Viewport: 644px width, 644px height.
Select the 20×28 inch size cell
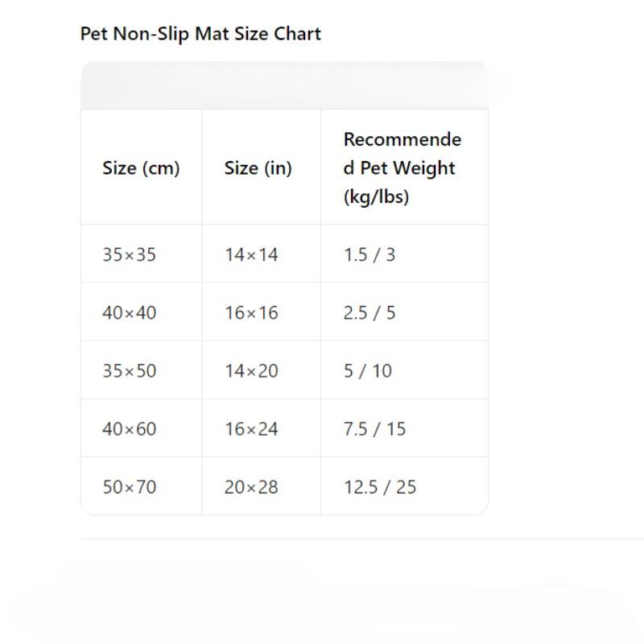[x=261, y=486]
